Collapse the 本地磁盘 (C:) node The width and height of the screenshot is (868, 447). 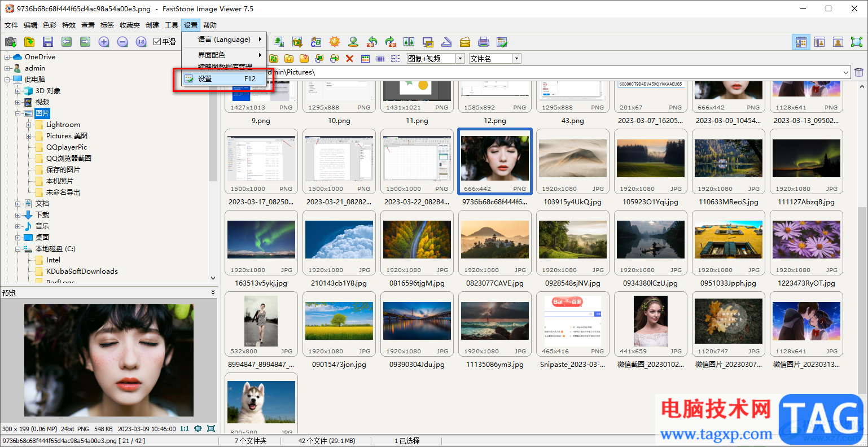18,249
